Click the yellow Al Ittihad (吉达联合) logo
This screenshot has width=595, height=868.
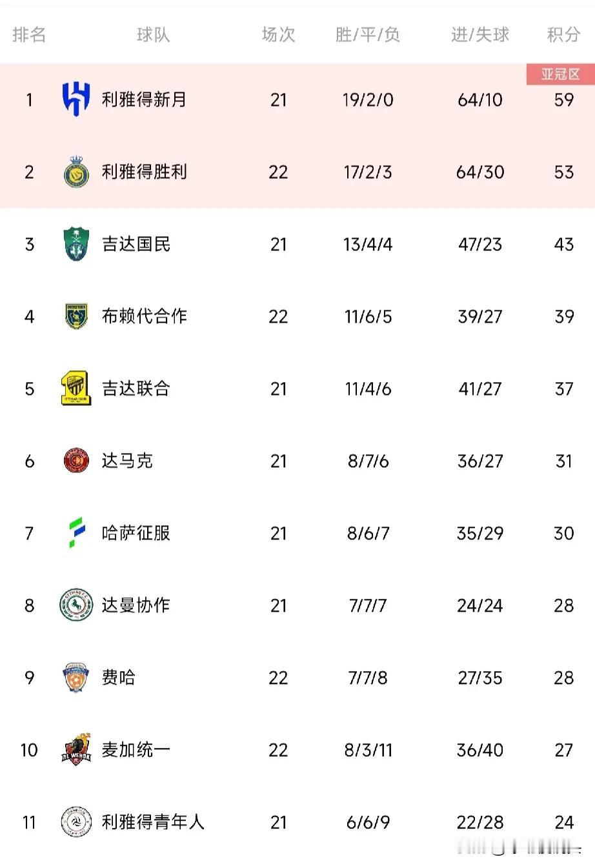76,389
